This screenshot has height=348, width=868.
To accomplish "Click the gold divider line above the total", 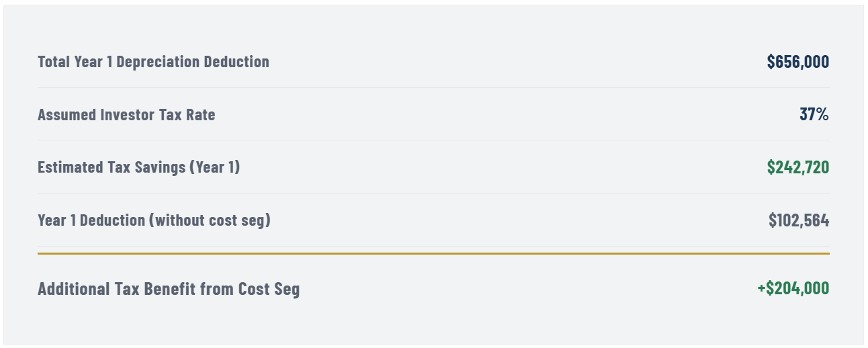I will [x=433, y=253].
